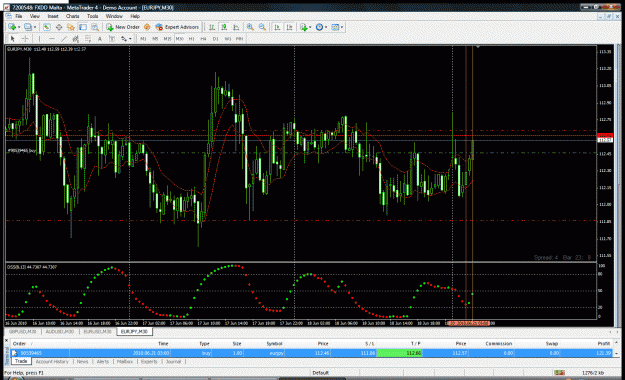Screen dimensions: 625x380
Task: Select the Trendline drawing tool
Action: (63, 39)
